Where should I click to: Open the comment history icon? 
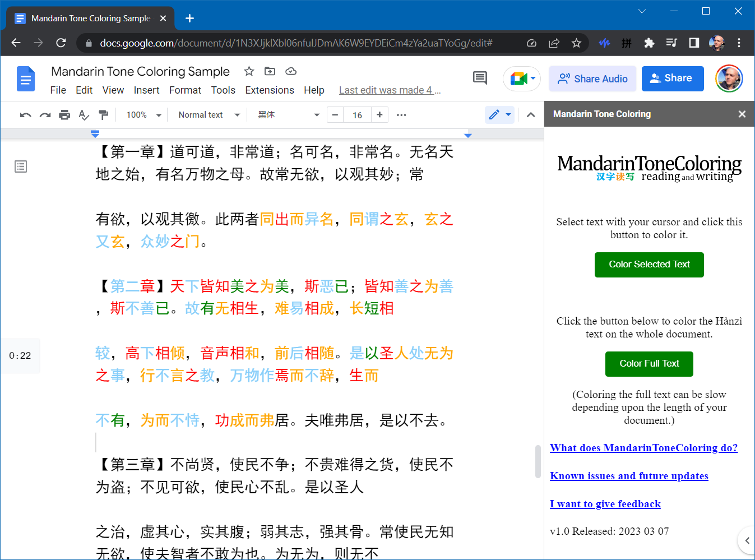click(x=480, y=78)
